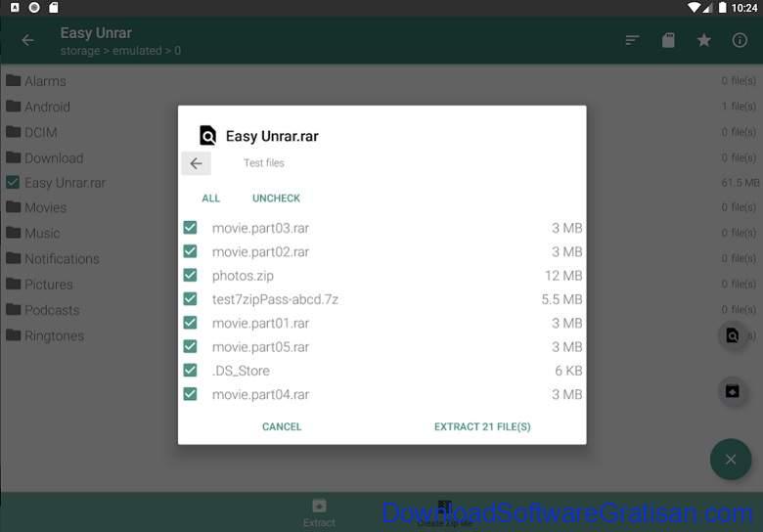
Task: Uncheck movie.part03.rar checkbox
Action: [191, 228]
